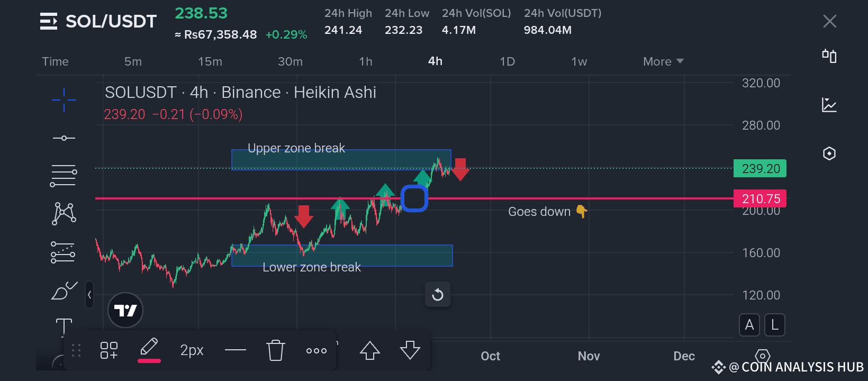Open candlestick chart type icon
The image size is (868, 381).
pos(829,56)
